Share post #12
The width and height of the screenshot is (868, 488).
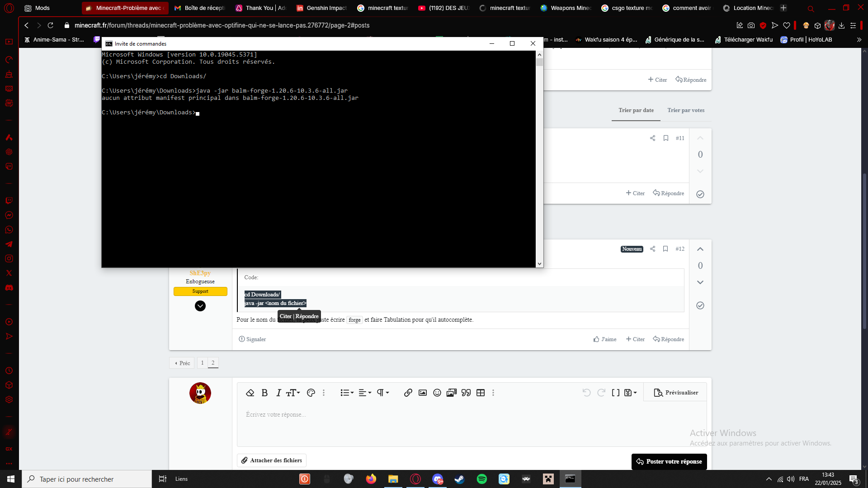pyautogui.click(x=652, y=249)
